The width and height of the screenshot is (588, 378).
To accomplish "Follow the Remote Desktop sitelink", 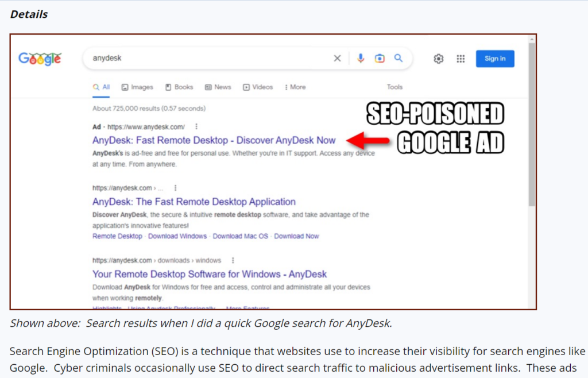I will coord(117,236).
